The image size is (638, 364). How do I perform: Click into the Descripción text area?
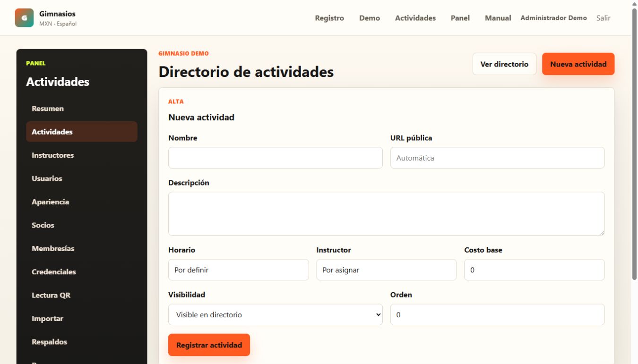coord(387,213)
